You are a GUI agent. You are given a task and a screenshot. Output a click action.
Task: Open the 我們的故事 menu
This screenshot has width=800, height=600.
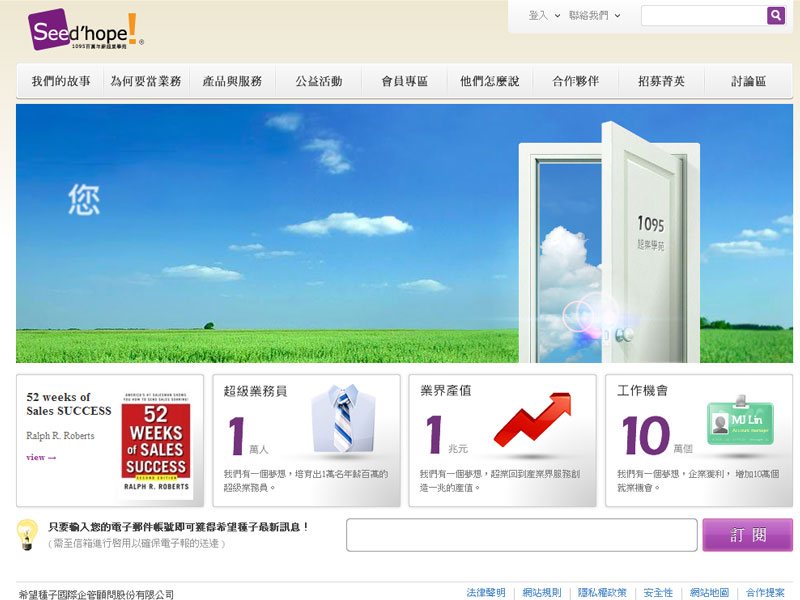coord(60,81)
